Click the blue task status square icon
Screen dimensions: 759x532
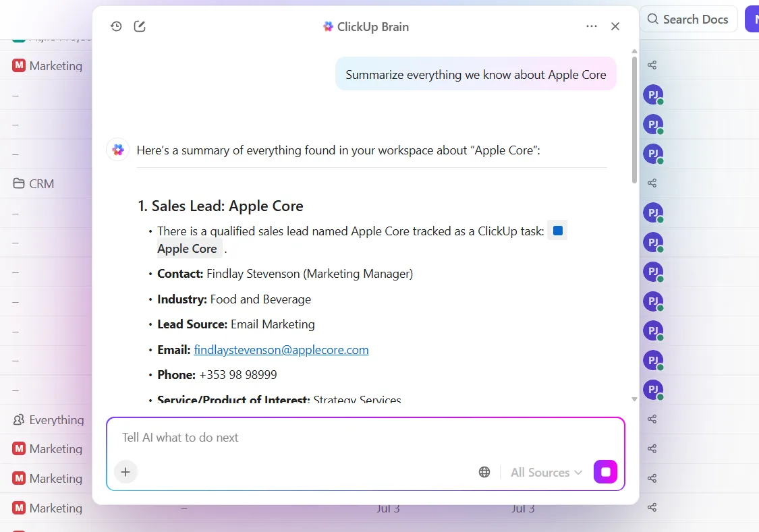pyautogui.click(x=558, y=231)
